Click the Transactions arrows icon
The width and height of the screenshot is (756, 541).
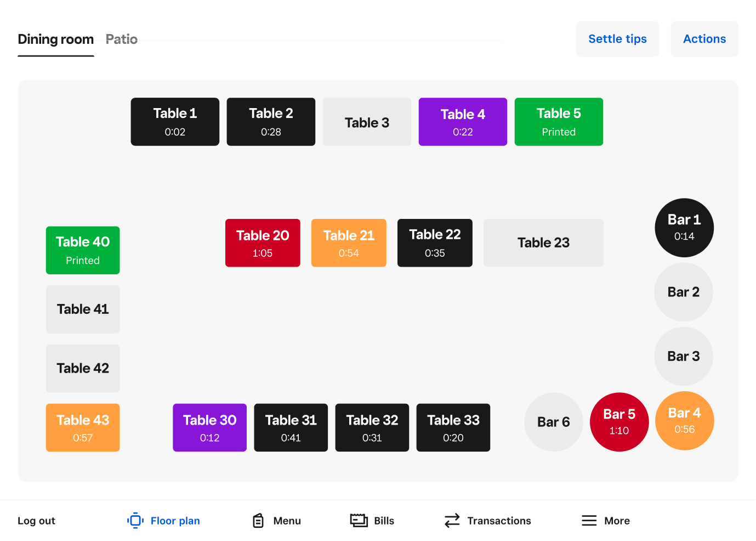tap(452, 521)
